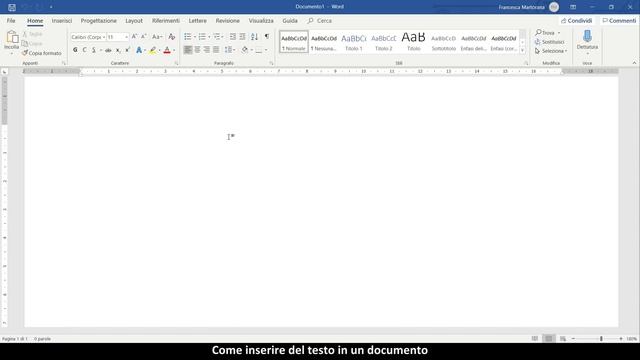640x360 pixels.
Task: Apply strikethrough formatting
Action: tap(108, 50)
